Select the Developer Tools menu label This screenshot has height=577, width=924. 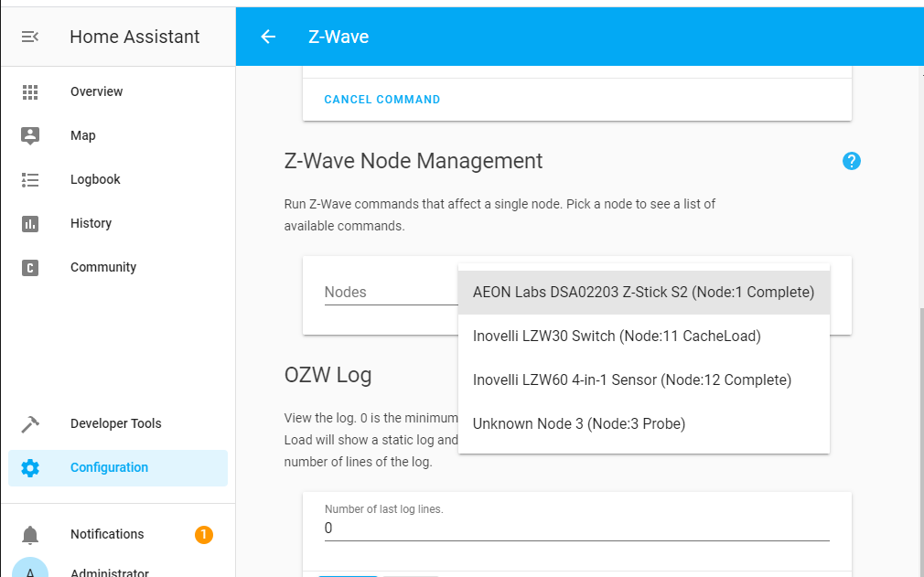116,423
